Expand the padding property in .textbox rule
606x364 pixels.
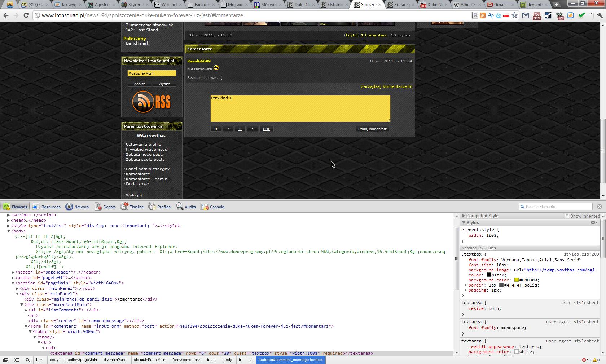point(466,290)
